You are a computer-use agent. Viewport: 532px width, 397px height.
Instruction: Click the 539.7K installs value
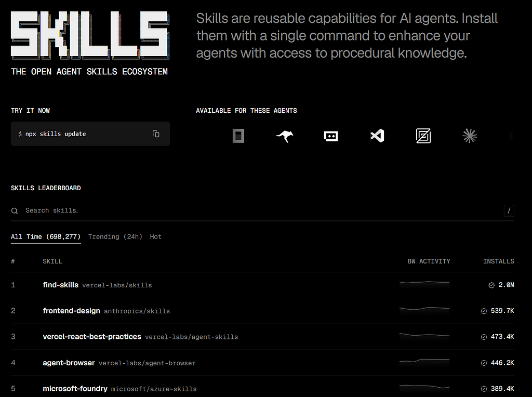502,311
